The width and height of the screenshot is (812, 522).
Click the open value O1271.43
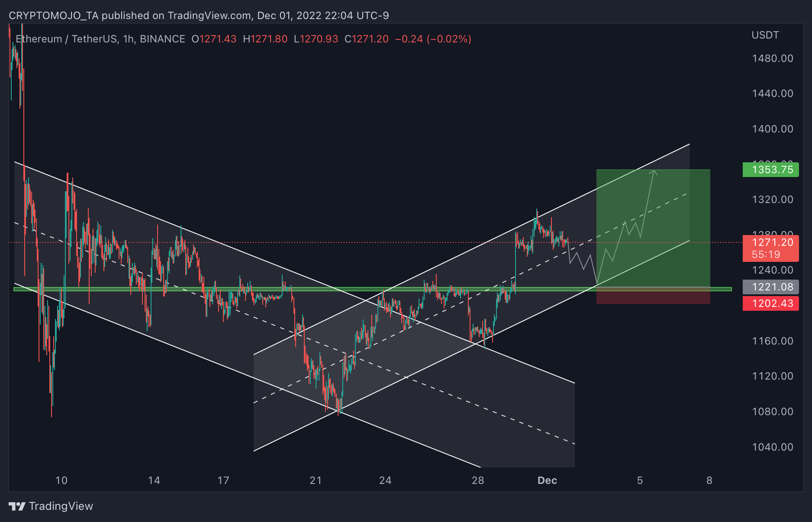tap(214, 39)
